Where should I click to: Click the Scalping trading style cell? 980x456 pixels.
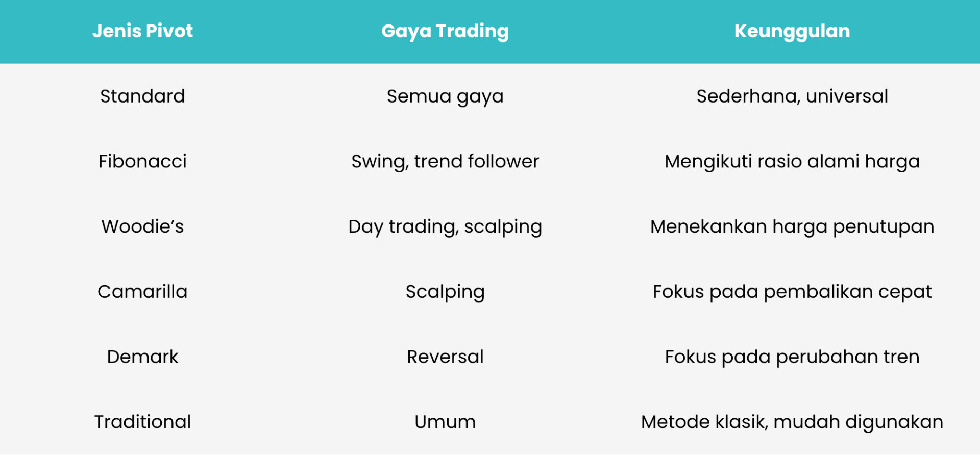pos(445,293)
